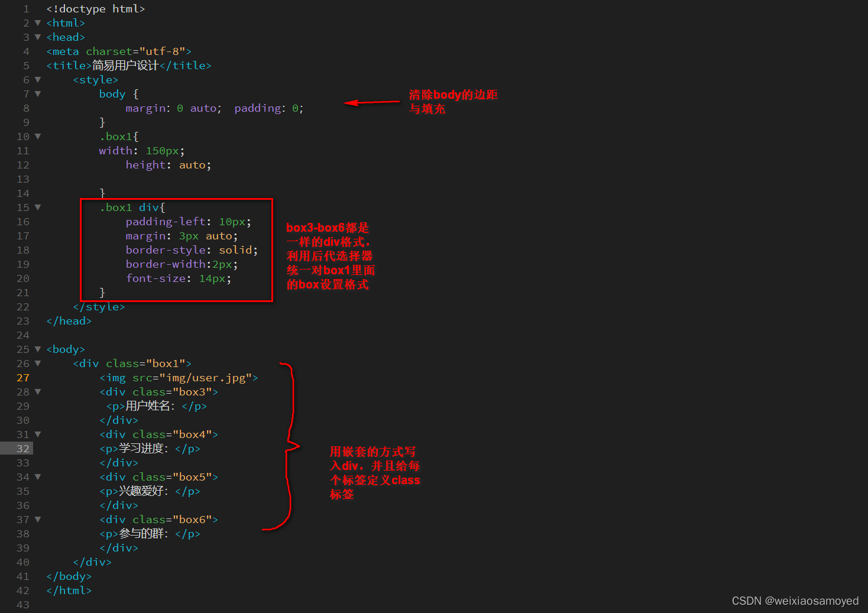This screenshot has height=613, width=868.
Task: Click the margin: 0 auto declaration
Action: (173, 108)
